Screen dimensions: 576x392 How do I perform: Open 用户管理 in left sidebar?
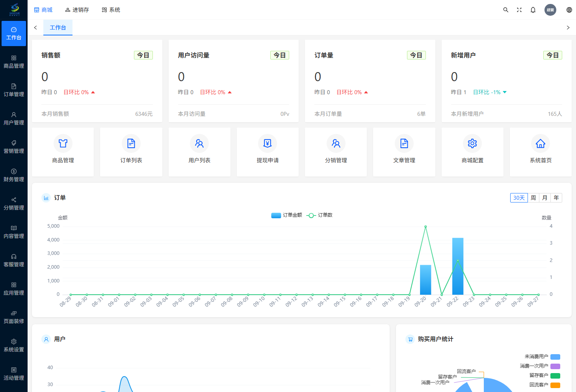[14, 119]
